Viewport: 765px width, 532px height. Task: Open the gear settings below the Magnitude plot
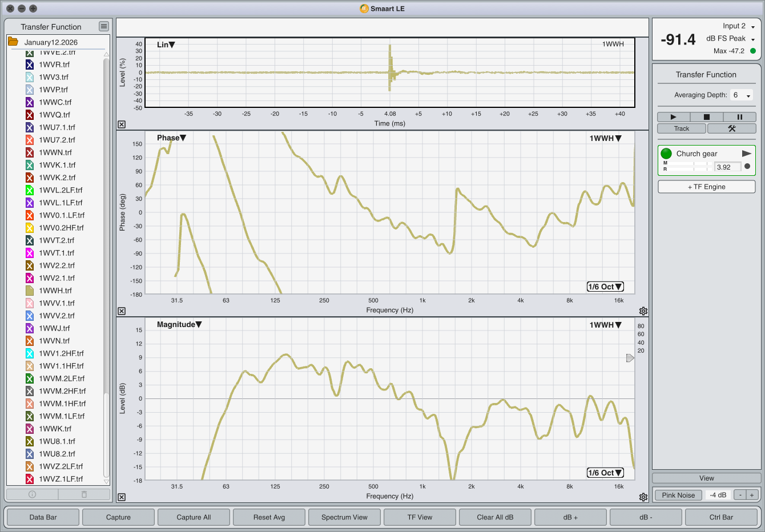(x=643, y=497)
